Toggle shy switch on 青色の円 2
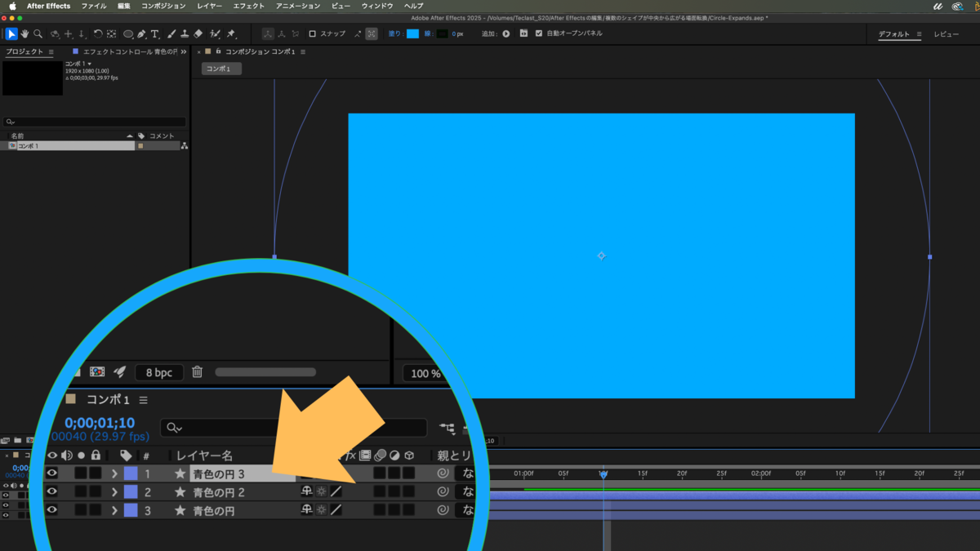Screen dimensions: 980x551 (307, 491)
